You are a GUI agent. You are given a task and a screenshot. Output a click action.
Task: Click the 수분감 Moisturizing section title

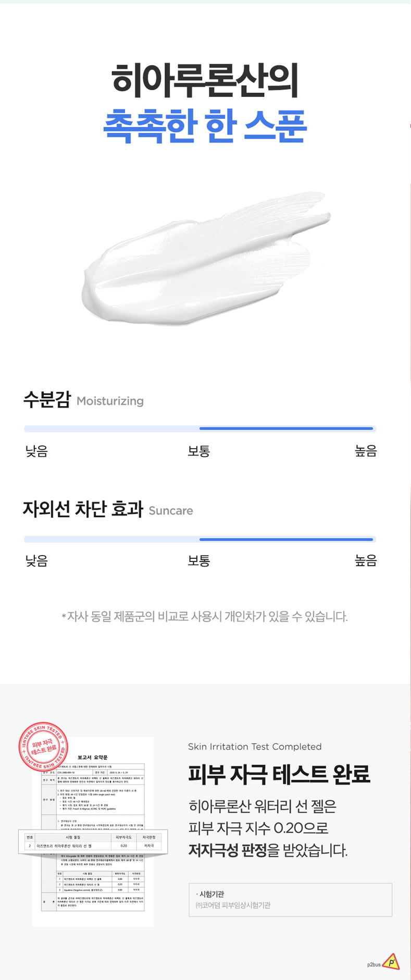(83, 400)
